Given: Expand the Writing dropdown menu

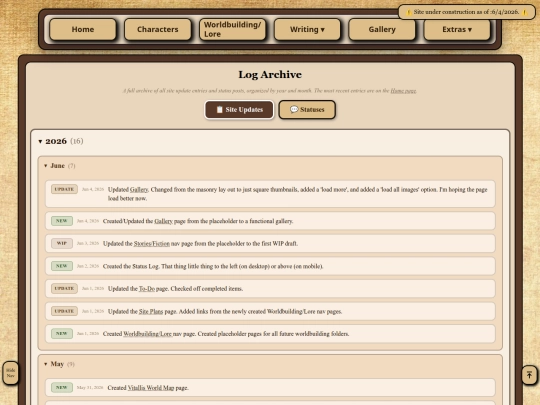Looking at the screenshot, I should point(307,29).
